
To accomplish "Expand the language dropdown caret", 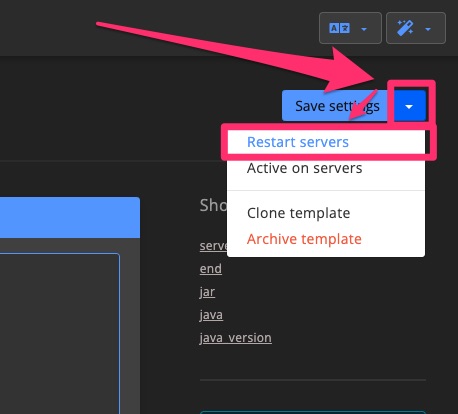I will [364, 29].
